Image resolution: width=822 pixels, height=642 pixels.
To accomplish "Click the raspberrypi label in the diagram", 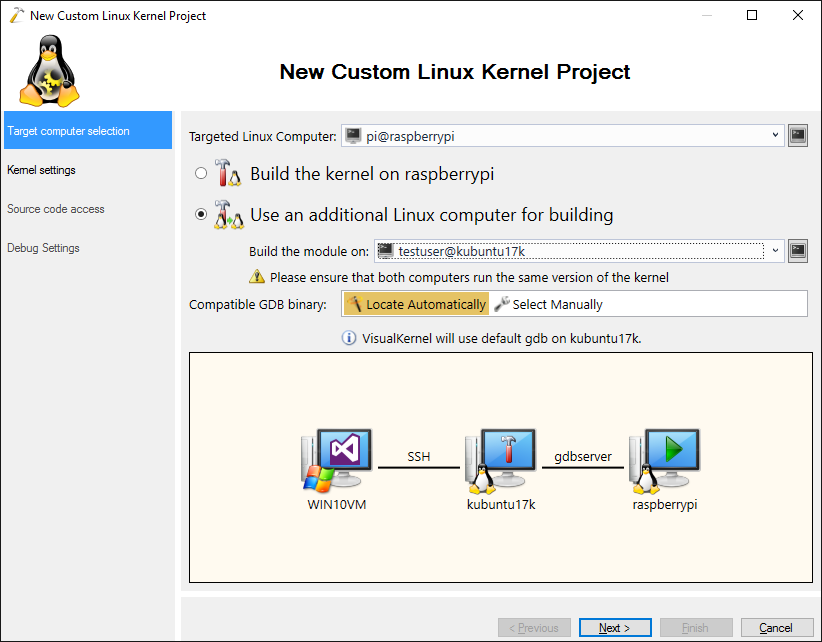I will point(665,505).
